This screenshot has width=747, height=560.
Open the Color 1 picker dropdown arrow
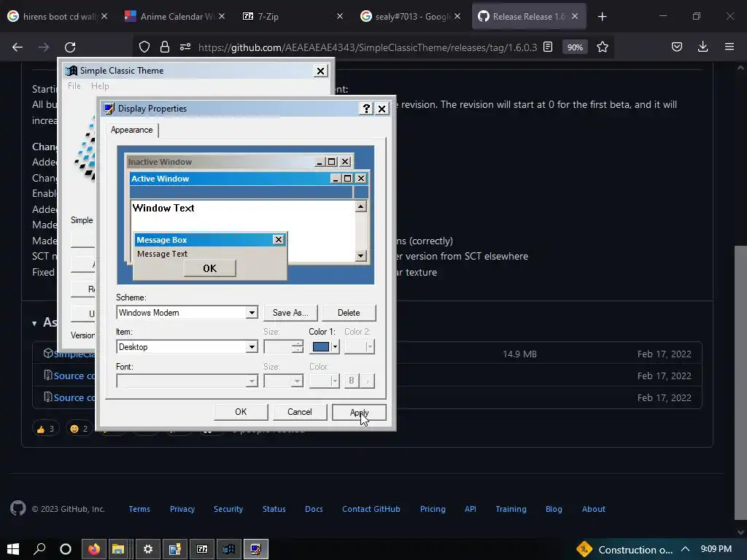pyautogui.click(x=335, y=346)
